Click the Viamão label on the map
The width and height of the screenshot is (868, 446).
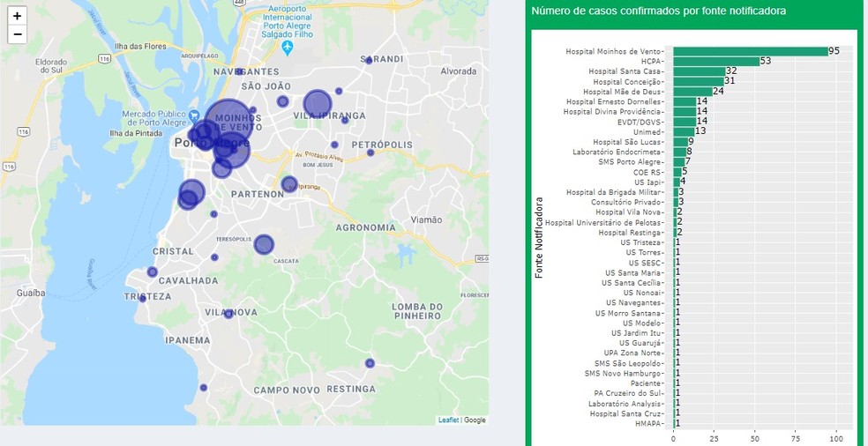(x=426, y=219)
